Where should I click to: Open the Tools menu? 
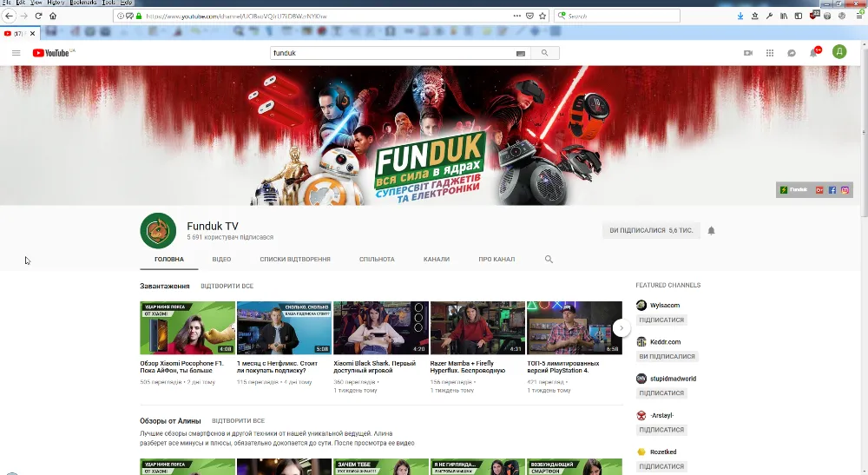coord(108,3)
